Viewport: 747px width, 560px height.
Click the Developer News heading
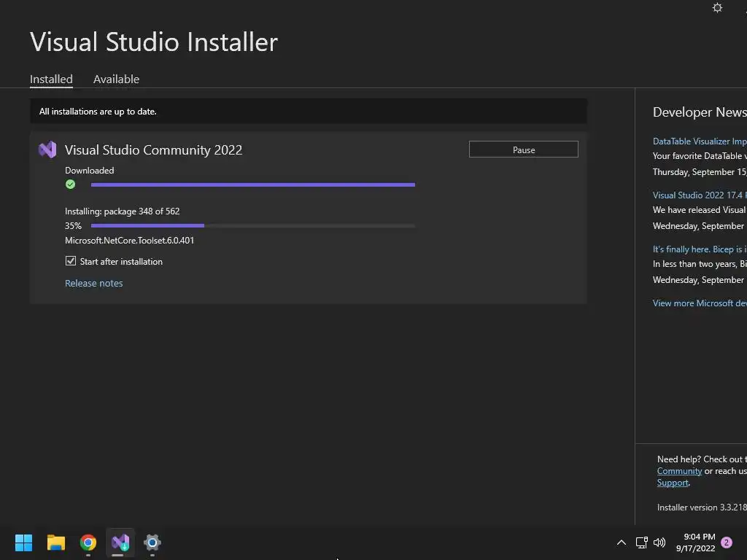point(700,112)
